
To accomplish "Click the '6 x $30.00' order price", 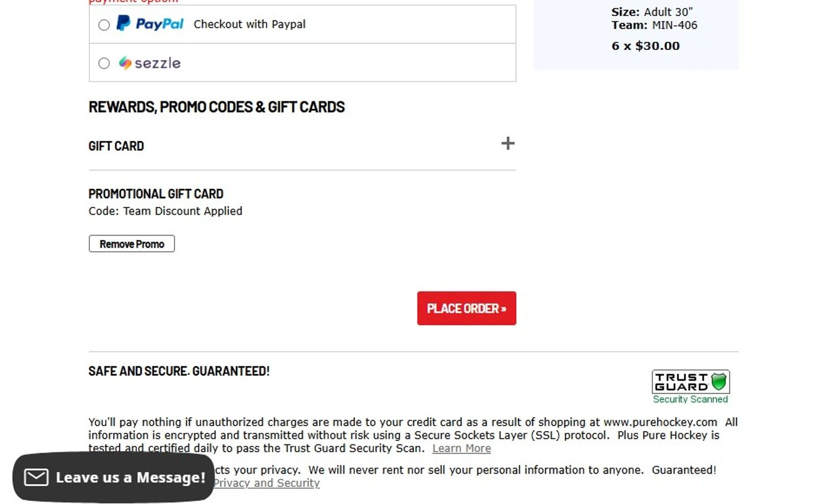I will 645,46.
